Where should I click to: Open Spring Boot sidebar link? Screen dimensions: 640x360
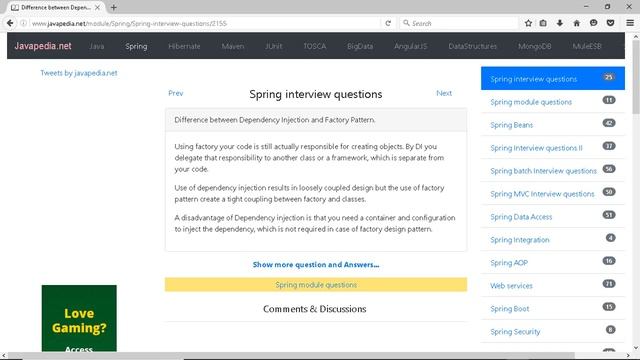tap(510, 309)
